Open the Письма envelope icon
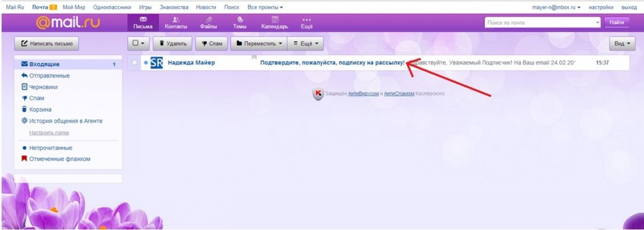The image size is (644, 230). pyautogui.click(x=143, y=20)
